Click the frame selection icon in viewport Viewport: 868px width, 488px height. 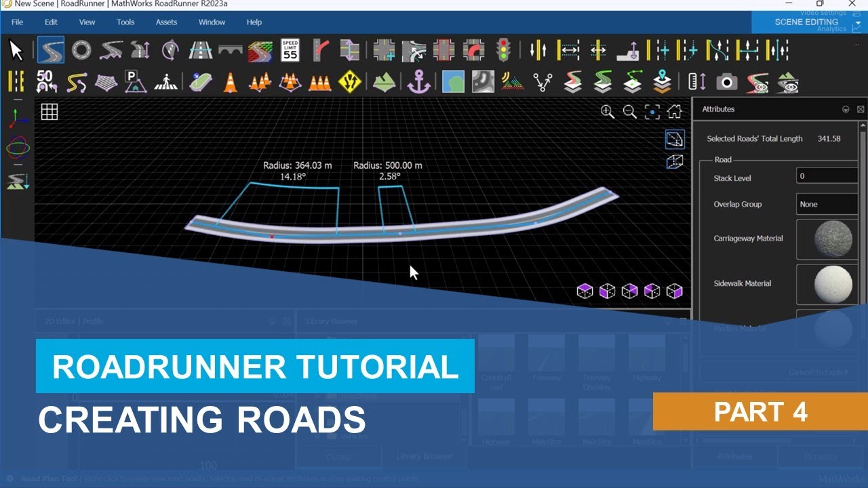(x=652, y=112)
